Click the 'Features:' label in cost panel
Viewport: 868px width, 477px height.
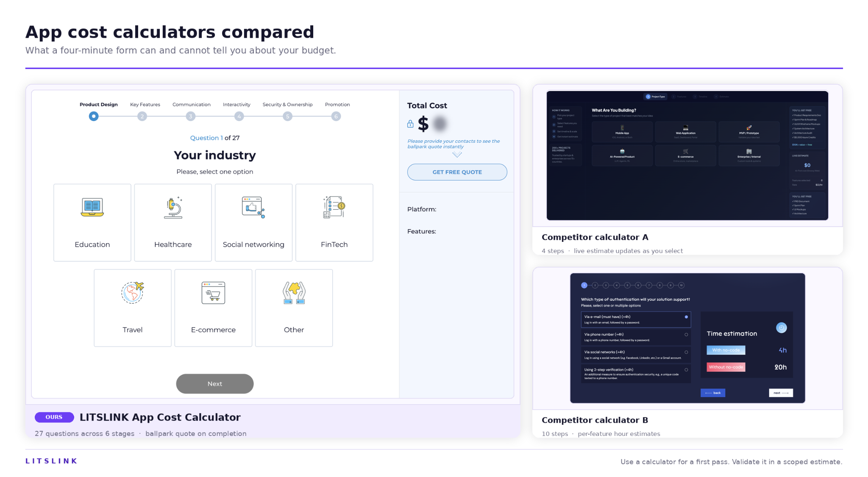[x=422, y=231]
